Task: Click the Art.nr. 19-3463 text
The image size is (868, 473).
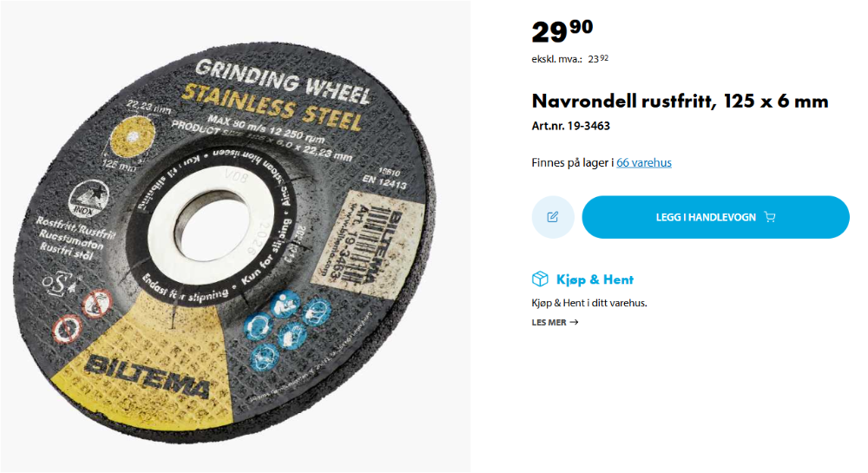Action: pyautogui.click(x=571, y=126)
